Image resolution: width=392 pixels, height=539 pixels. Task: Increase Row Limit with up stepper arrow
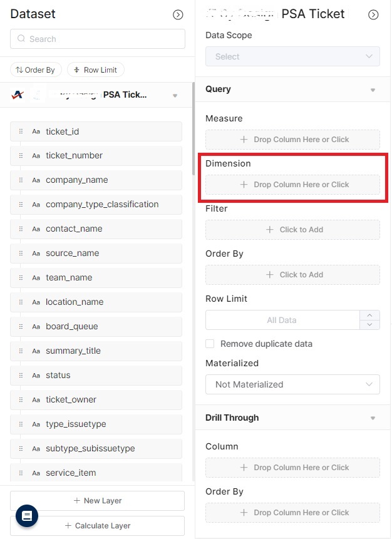tap(369, 316)
